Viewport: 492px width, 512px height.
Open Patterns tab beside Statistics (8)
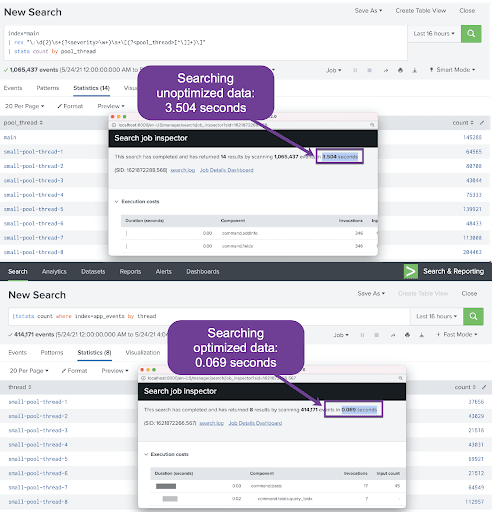pyautogui.click(x=52, y=353)
